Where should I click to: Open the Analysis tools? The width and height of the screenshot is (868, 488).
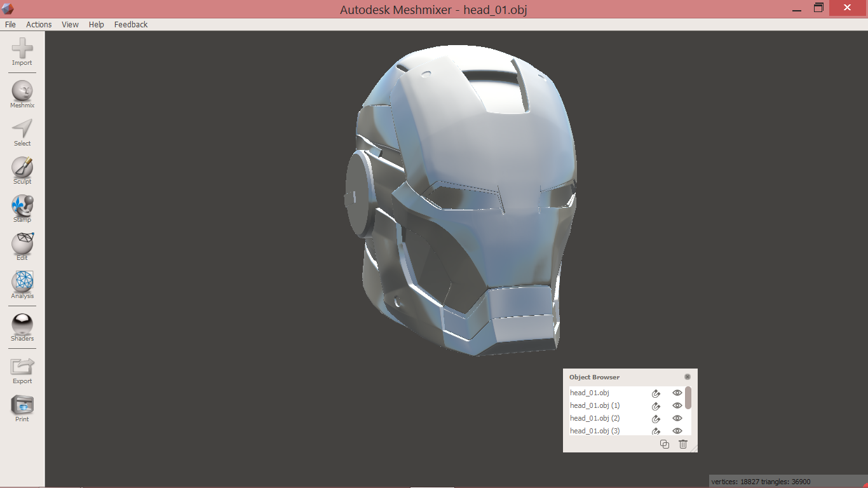coord(22,285)
